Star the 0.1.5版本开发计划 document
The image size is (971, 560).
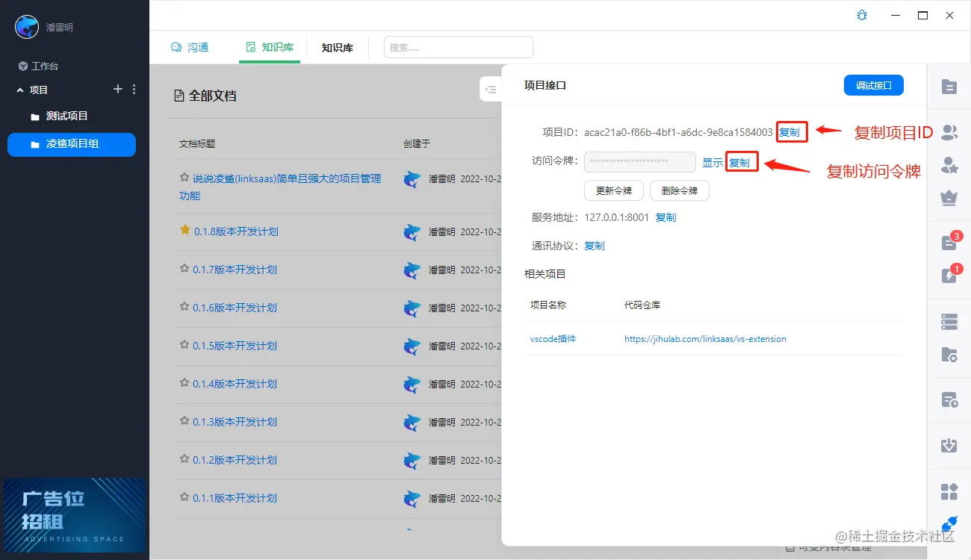[184, 344]
